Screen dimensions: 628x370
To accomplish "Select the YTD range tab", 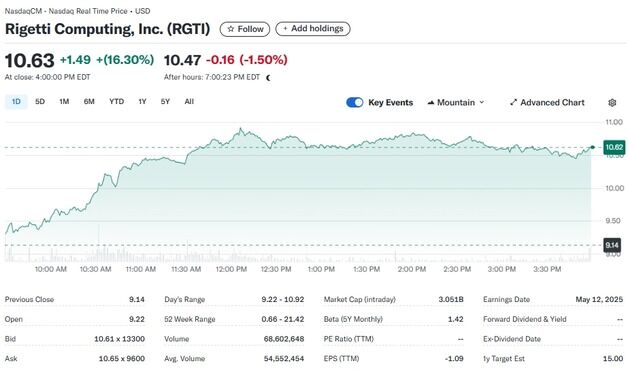I will pyautogui.click(x=117, y=102).
